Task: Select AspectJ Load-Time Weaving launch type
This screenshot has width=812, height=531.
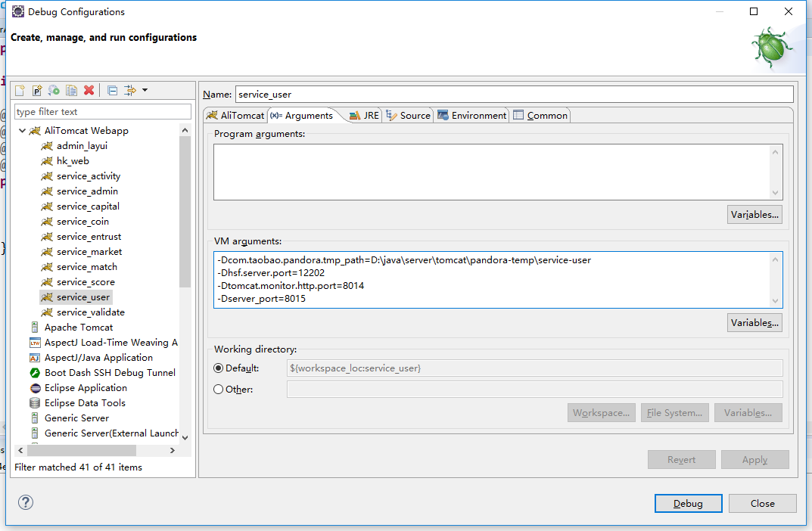Action: (x=110, y=342)
